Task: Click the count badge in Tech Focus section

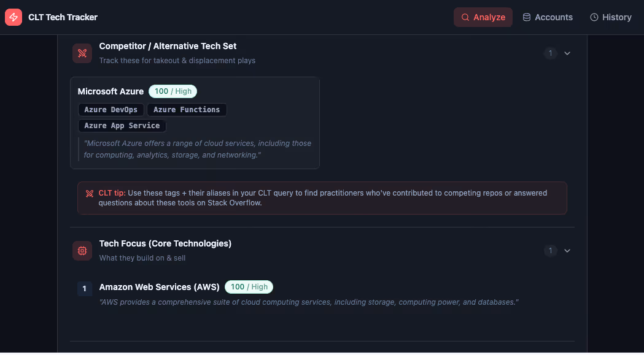Action: [x=550, y=251]
